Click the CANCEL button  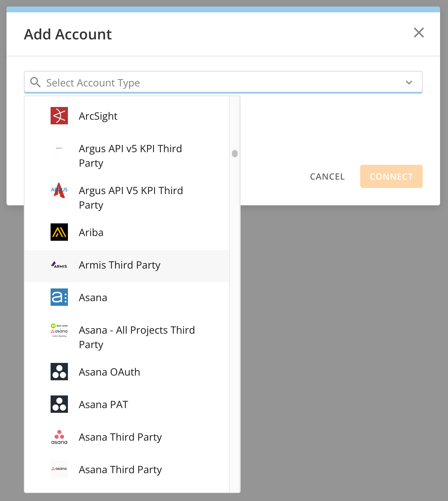327,176
